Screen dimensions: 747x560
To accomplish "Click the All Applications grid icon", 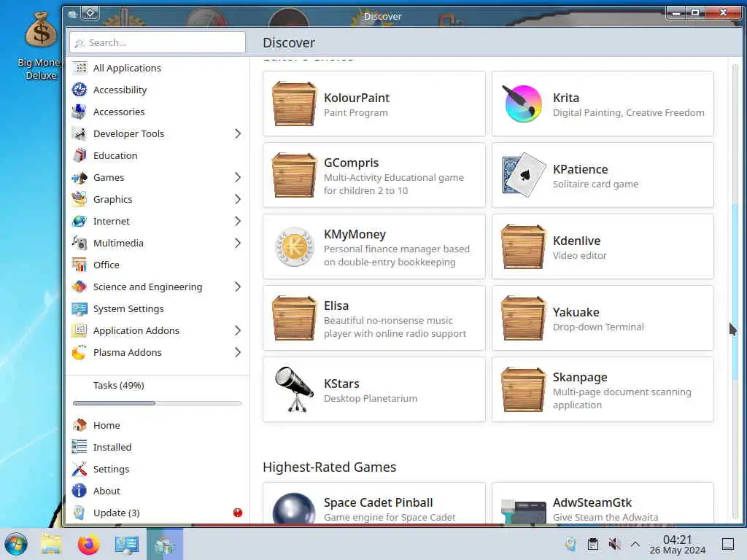I will coord(80,68).
